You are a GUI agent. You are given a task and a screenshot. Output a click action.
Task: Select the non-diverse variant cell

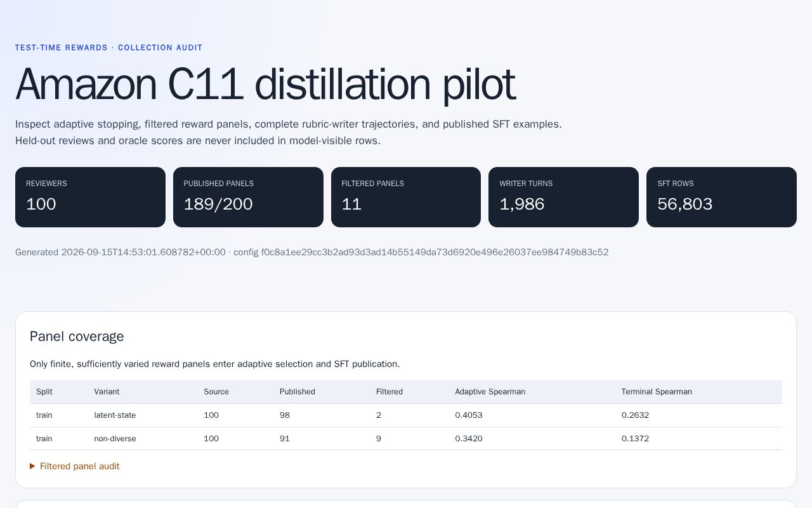115,439
